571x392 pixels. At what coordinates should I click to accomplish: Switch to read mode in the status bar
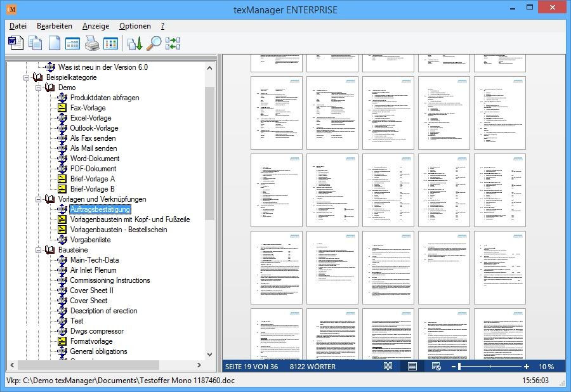click(388, 367)
